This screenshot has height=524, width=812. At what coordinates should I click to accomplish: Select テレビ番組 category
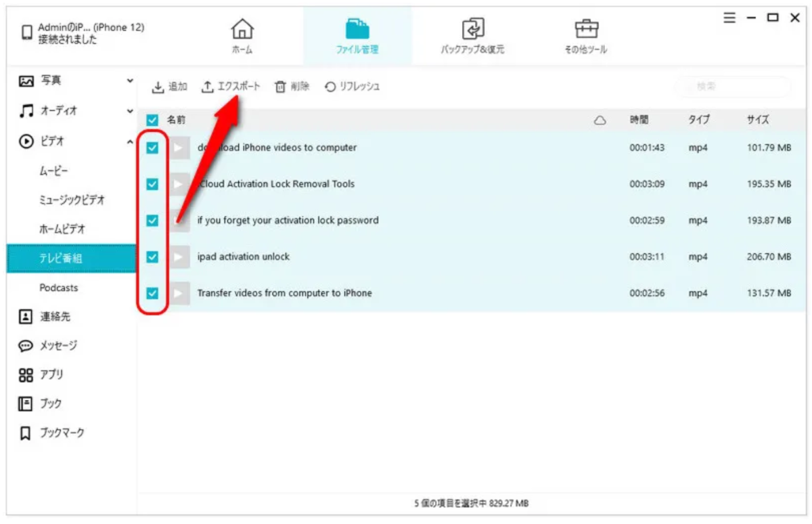[x=71, y=259]
